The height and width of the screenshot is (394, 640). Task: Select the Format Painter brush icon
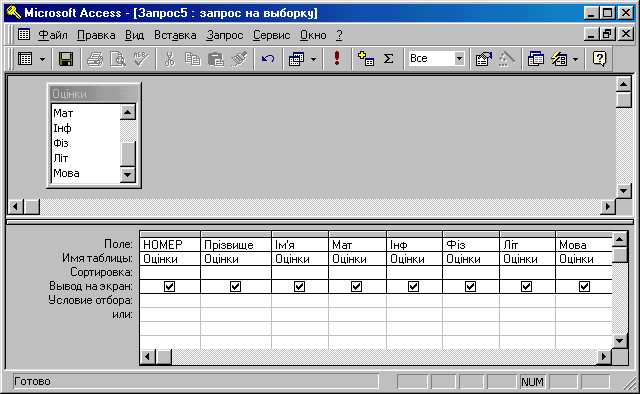pyautogui.click(x=239, y=59)
